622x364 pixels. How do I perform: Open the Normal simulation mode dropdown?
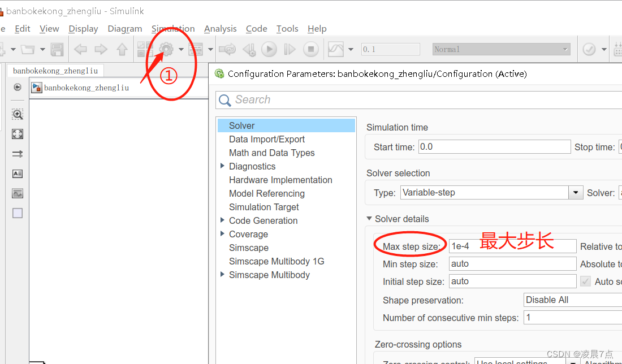(502, 49)
